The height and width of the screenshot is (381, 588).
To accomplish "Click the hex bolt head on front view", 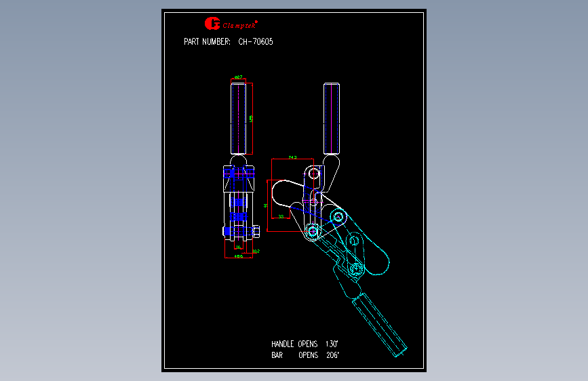I will [x=256, y=231].
